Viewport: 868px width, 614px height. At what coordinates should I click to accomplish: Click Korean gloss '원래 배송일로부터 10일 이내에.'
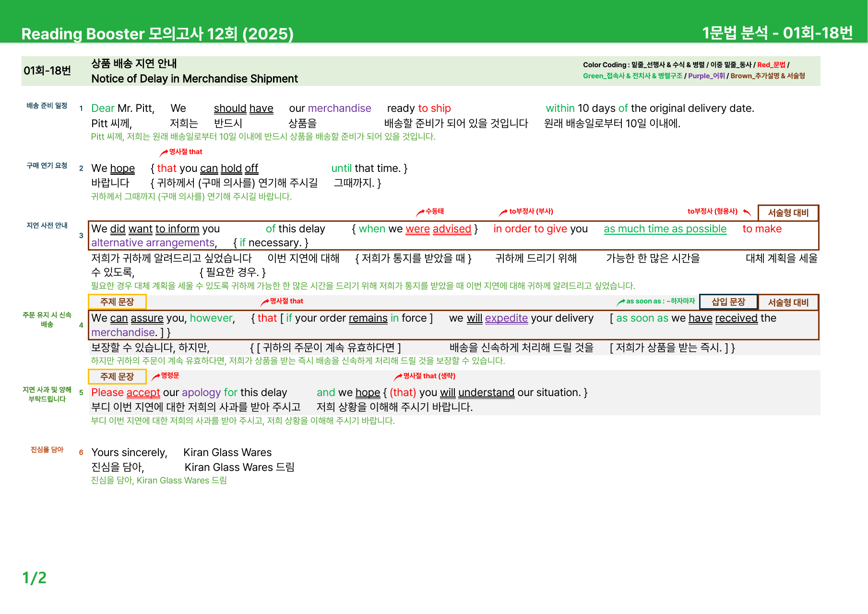tap(612, 123)
